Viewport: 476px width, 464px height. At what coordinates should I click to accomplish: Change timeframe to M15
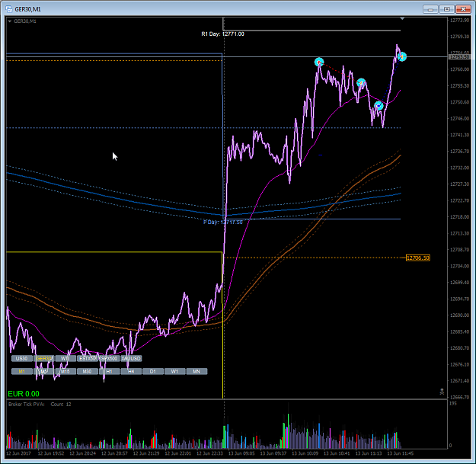click(x=65, y=371)
